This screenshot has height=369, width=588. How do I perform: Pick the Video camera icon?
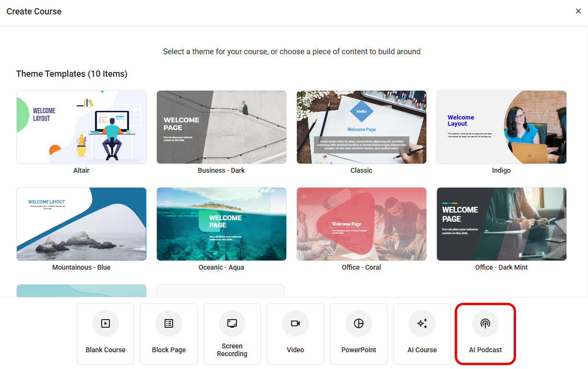[x=295, y=323]
